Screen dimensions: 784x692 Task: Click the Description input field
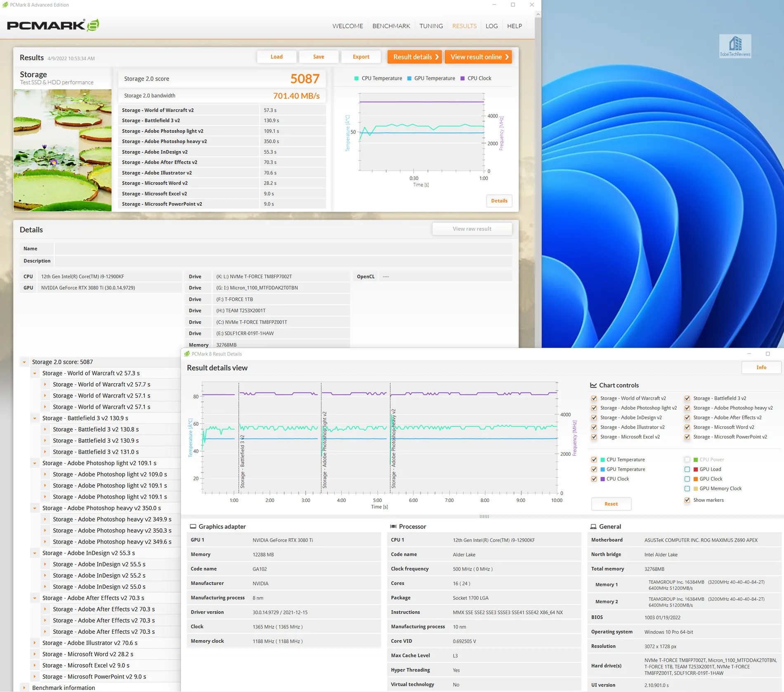click(x=283, y=261)
